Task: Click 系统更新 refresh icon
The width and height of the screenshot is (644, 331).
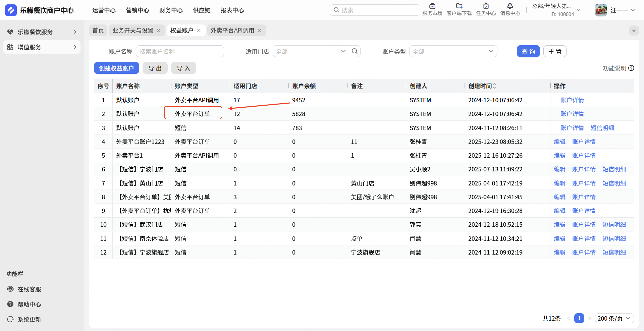Action: point(10,319)
